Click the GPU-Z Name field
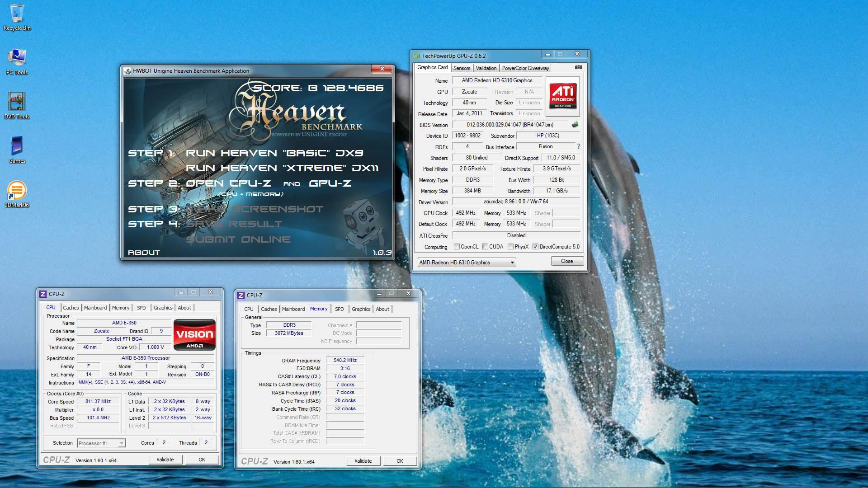This screenshot has width=868, height=488. [497, 80]
